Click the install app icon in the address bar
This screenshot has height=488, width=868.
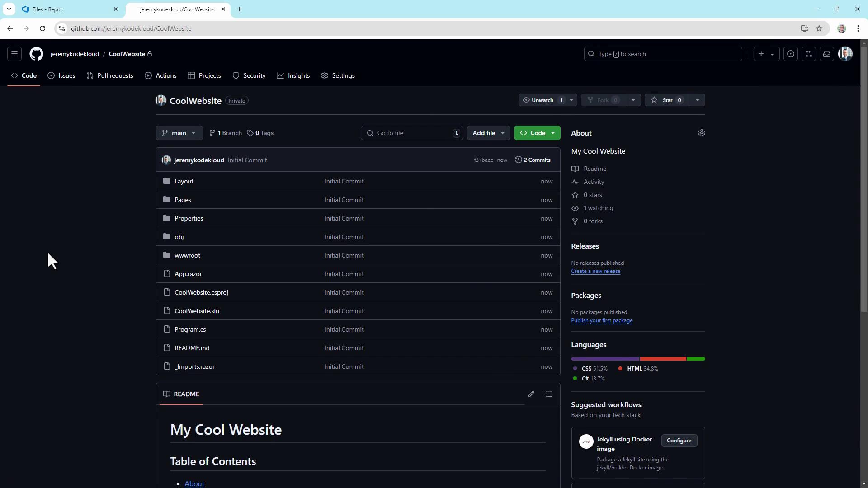click(805, 28)
